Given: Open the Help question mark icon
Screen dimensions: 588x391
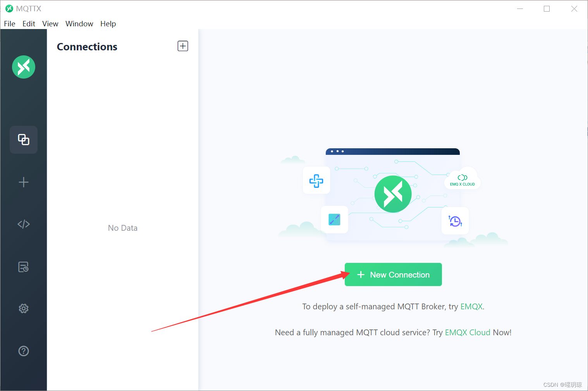Looking at the screenshot, I should tap(24, 351).
